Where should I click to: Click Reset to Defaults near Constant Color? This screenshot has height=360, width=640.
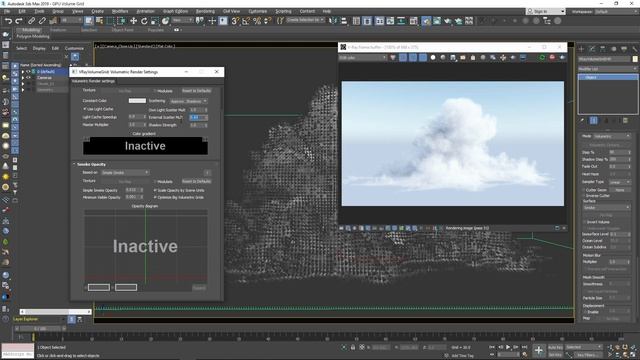(x=196, y=91)
